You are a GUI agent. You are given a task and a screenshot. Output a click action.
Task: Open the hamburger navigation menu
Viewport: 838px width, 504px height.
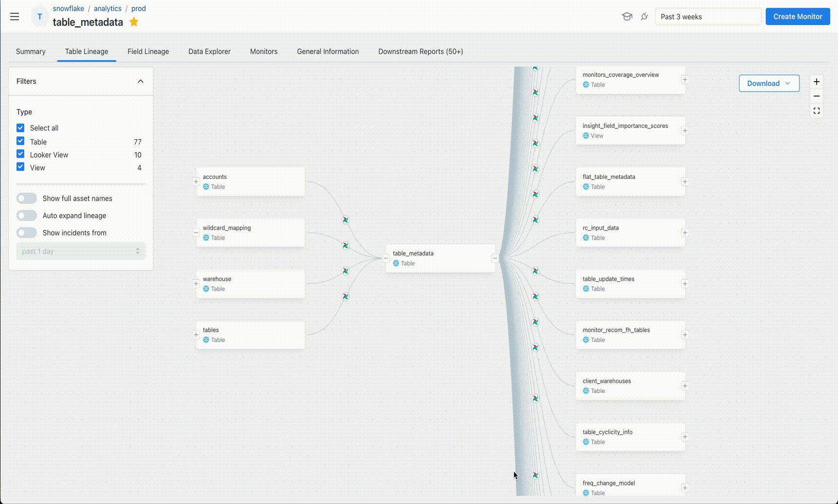pyautogui.click(x=15, y=17)
